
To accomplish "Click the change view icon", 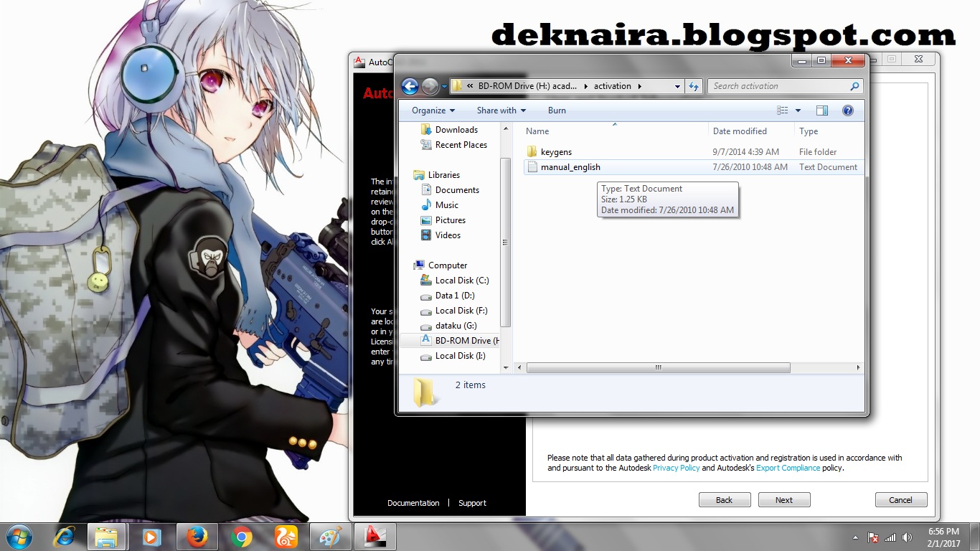I will (783, 110).
